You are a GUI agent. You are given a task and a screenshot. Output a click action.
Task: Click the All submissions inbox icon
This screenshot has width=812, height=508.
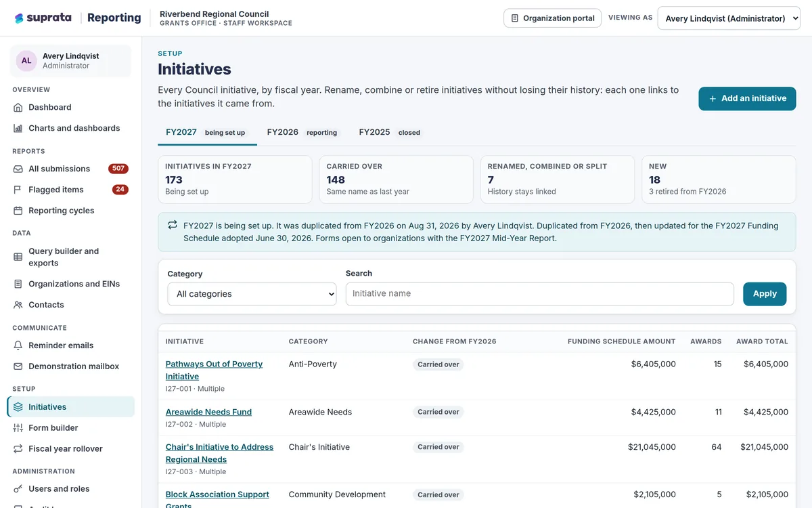pos(18,169)
